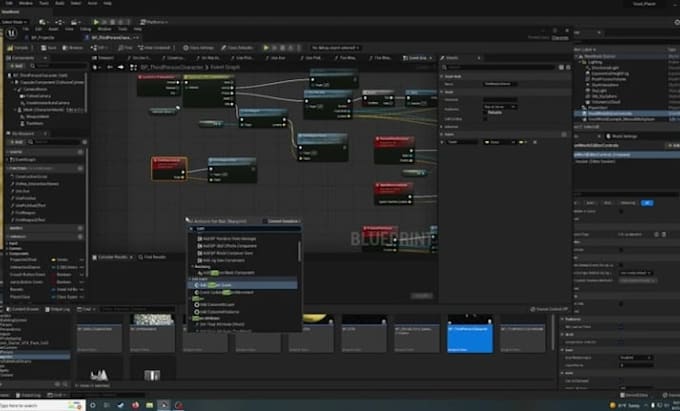This screenshot has width=680, height=411.
Task: Open input parameter type dropdown in Details
Action: click(500, 142)
